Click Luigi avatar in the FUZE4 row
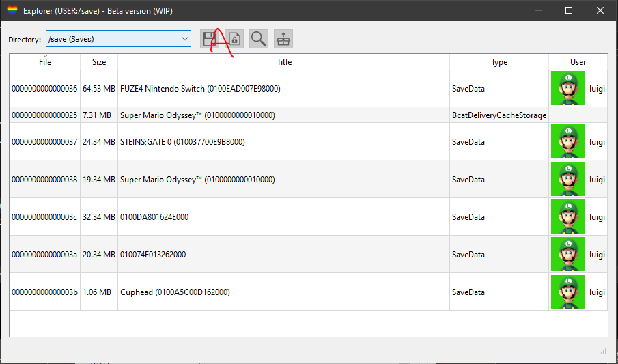618x364 pixels. click(x=568, y=88)
